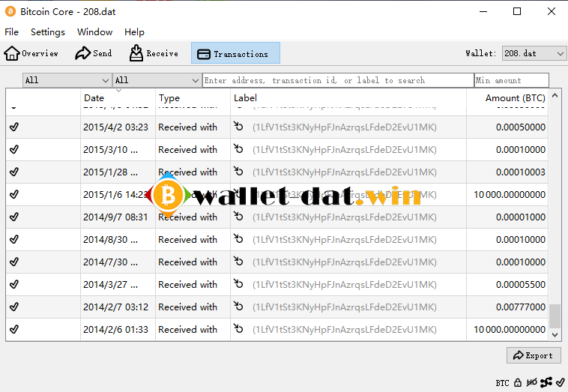The height and width of the screenshot is (392, 568).
Task: Select amount 0.00001000 cell
Action: [x=507, y=217]
